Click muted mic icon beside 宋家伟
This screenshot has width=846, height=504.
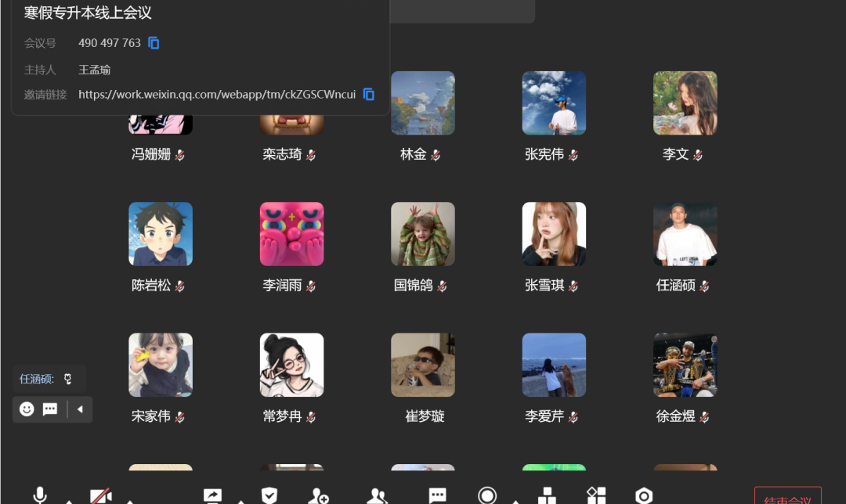[x=180, y=417]
